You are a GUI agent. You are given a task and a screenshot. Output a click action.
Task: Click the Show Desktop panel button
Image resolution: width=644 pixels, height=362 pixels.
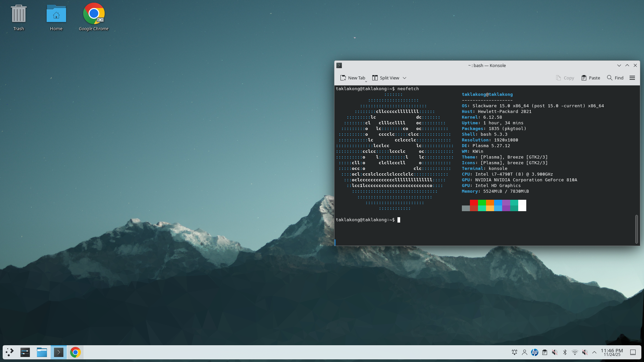(633, 352)
